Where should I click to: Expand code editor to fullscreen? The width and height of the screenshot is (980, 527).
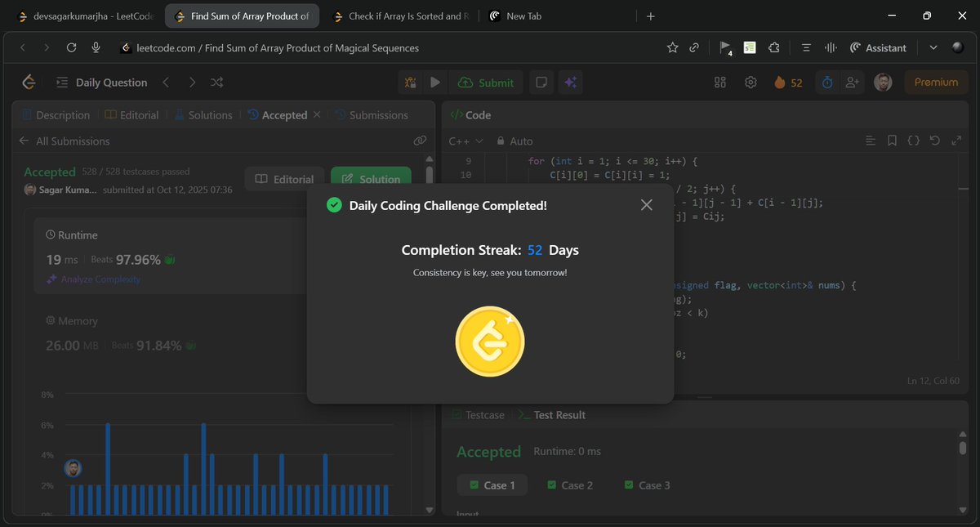pyautogui.click(x=956, y=141)
